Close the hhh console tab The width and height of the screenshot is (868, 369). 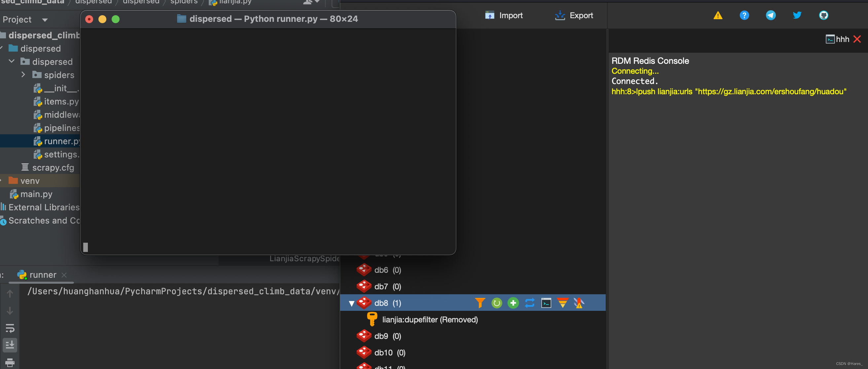pos(857,39)
